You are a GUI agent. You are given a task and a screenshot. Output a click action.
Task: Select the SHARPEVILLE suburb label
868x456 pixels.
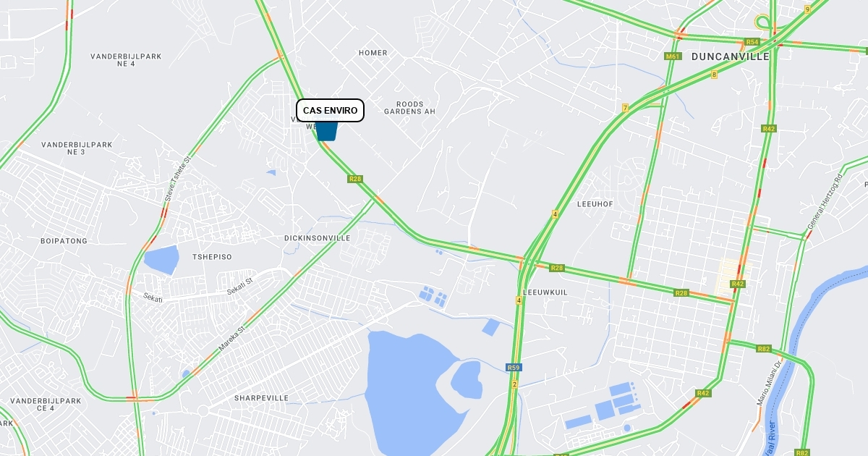(261, 398)
